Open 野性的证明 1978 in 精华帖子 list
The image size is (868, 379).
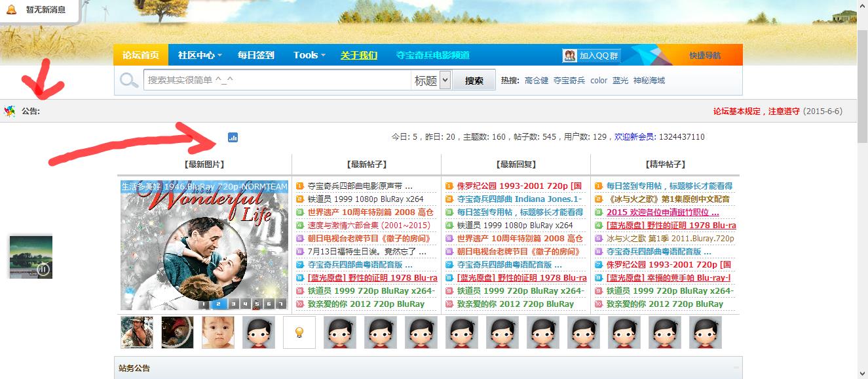click(671, 225)
